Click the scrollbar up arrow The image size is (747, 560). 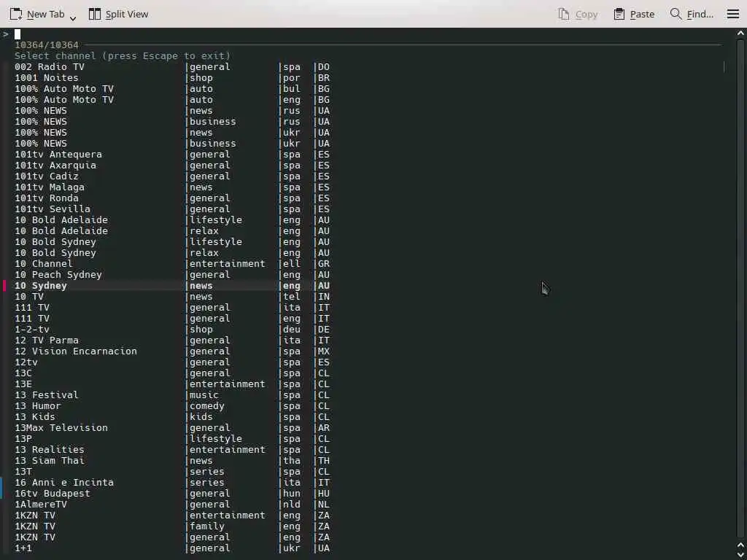click(740, 34)
